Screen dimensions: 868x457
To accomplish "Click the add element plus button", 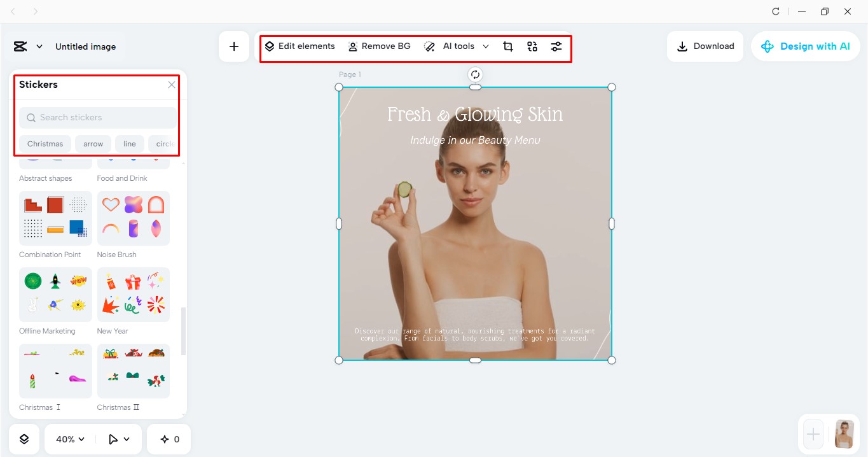I will [x=233, y=46].
